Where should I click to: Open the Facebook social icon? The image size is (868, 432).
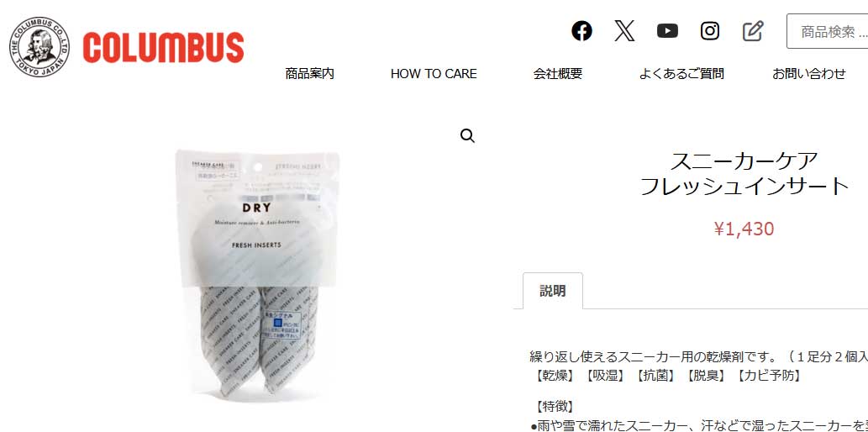coord(581,31)
